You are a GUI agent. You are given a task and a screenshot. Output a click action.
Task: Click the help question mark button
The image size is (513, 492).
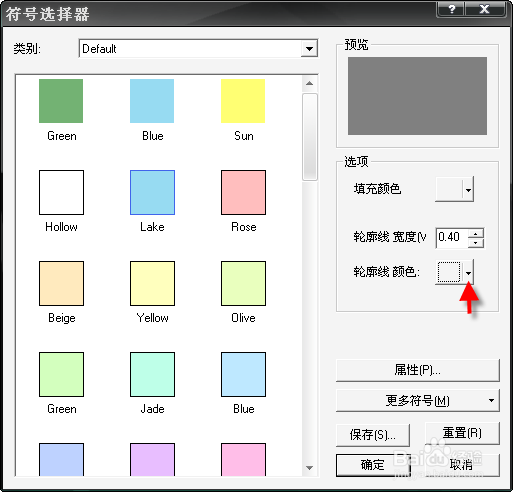(452, 9)
